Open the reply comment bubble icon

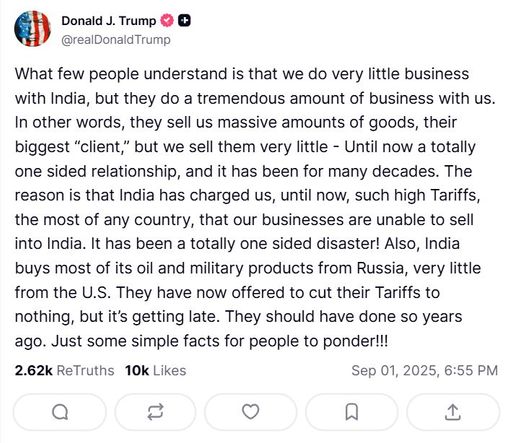[60, 412]
